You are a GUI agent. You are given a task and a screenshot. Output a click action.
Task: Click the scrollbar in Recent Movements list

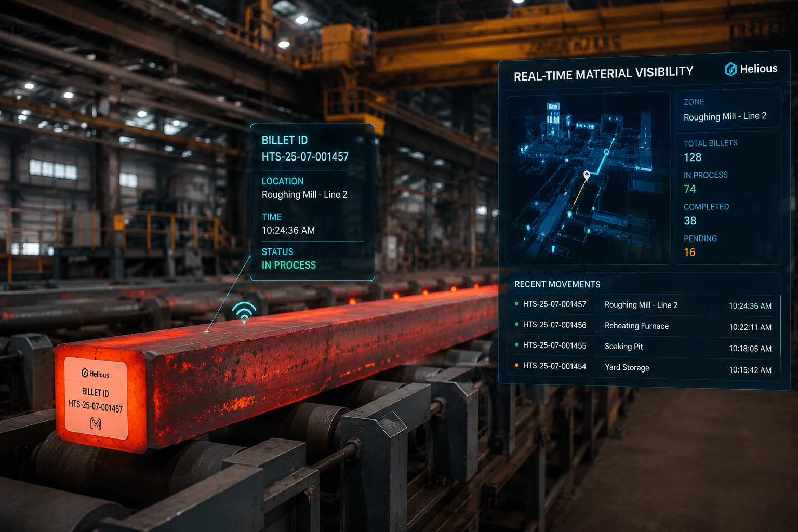point(781,327)
